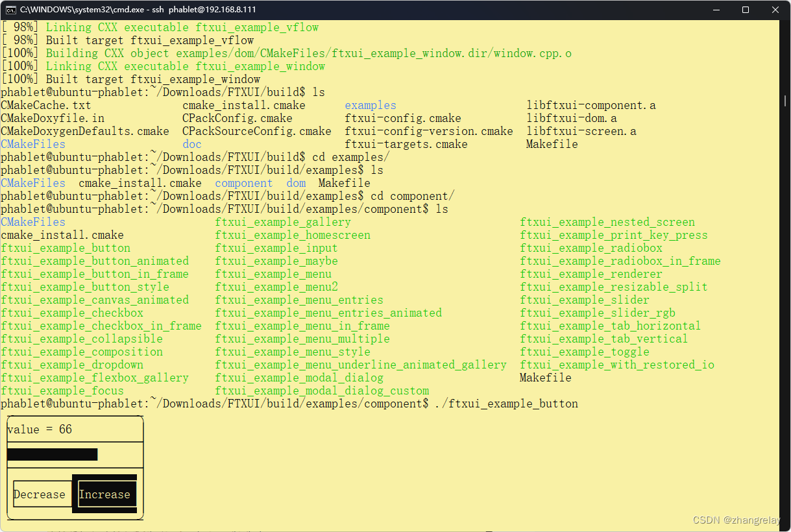The image size is (791, 532).
Task: Click 'ftxui_example_slider' file name
Action: [x=585, y=300]
